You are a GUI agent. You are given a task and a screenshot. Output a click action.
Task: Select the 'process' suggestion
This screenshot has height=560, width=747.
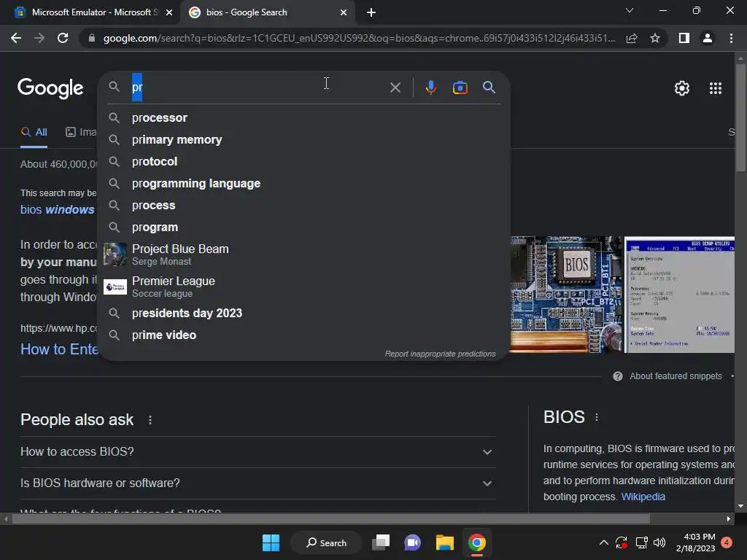(304, 205)
